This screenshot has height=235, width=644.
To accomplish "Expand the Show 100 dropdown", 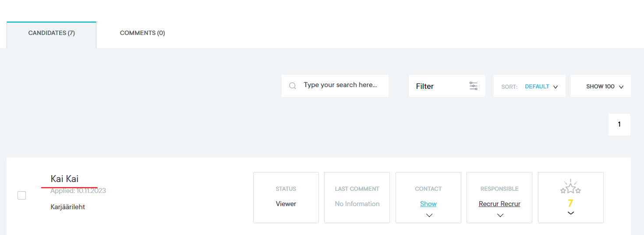I will (x=604, y=87).
